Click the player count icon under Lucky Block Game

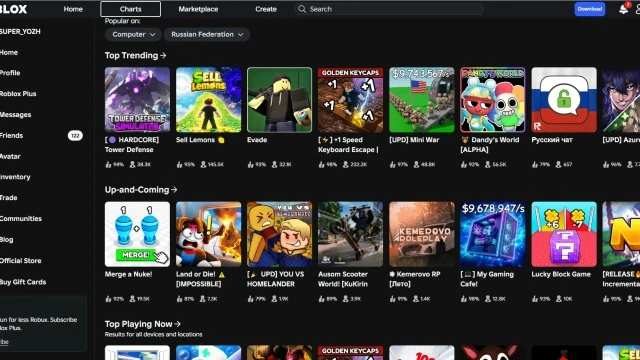click(559, 299)
